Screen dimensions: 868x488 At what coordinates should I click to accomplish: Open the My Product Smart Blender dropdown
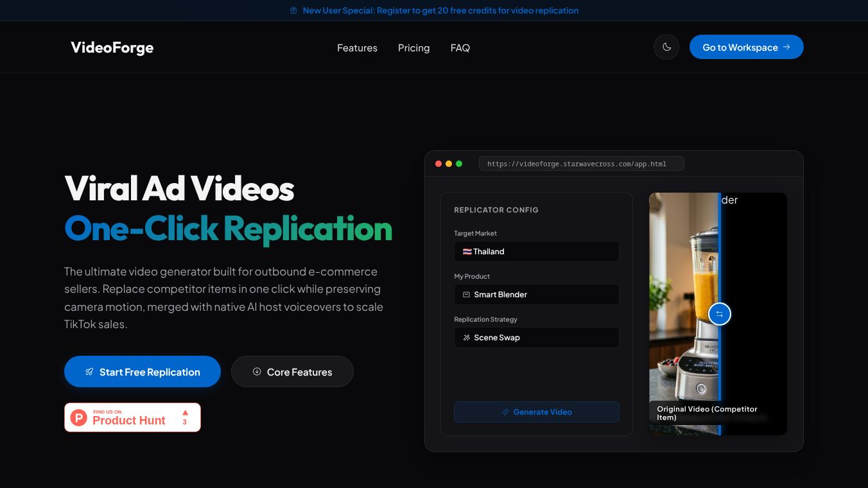[537, 294]
